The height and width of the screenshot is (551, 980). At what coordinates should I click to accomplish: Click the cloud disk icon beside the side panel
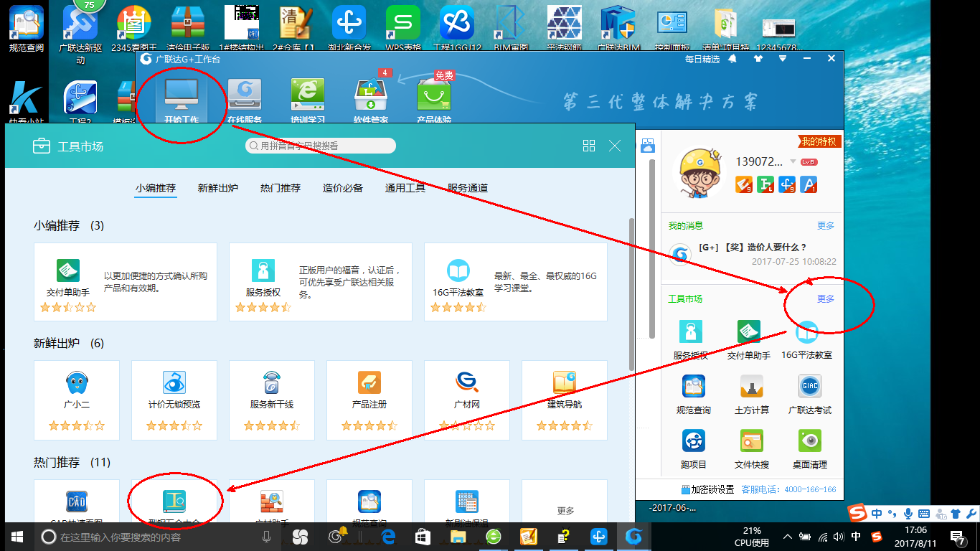coord(648,146)
